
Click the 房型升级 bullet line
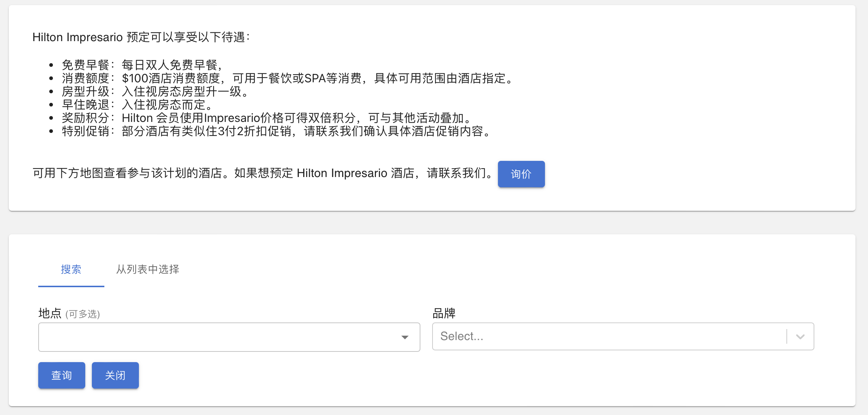point(155,91)
